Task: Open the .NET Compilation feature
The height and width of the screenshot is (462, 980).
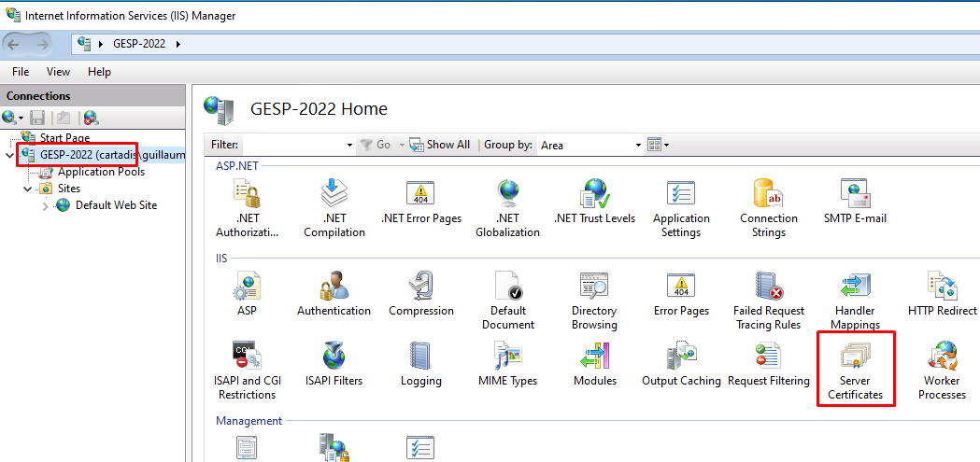Action: pyautogui.click(x=334, y=209)
